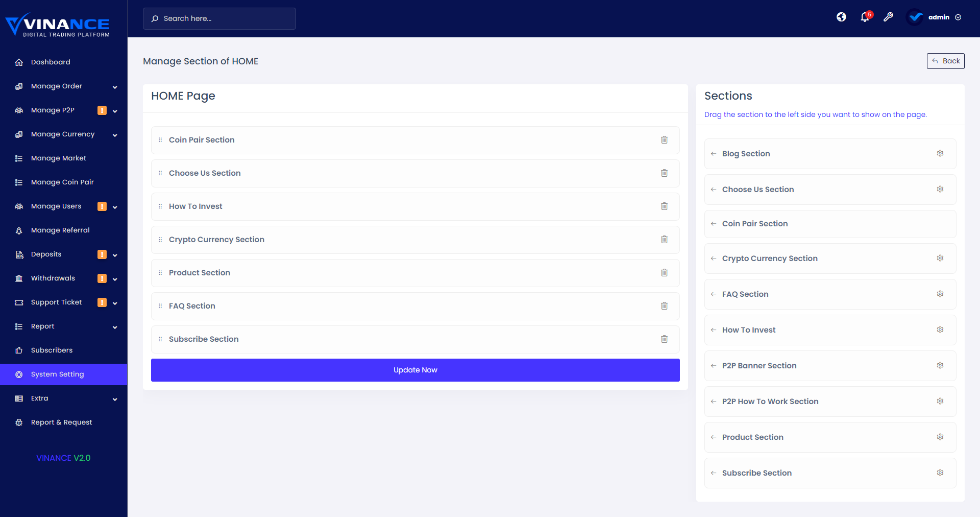Click the left arrow on Blog Section

click(x=714, y=154)
